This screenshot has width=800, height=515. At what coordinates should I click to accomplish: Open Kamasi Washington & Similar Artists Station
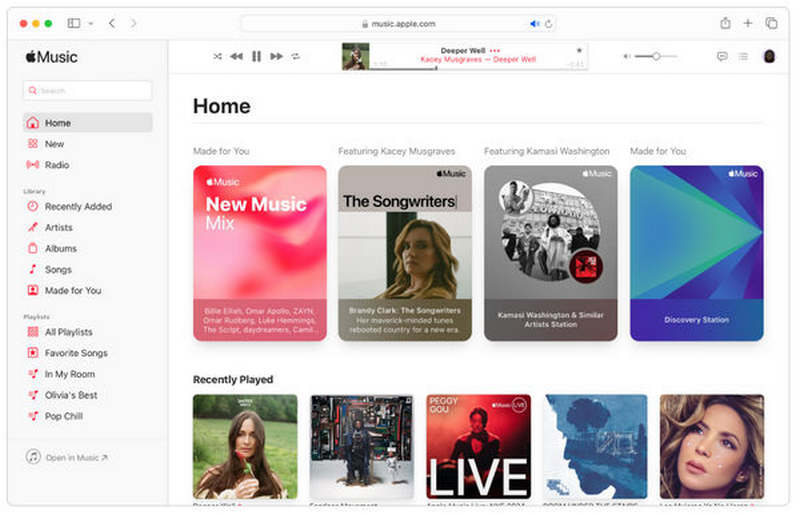[551, 253]
